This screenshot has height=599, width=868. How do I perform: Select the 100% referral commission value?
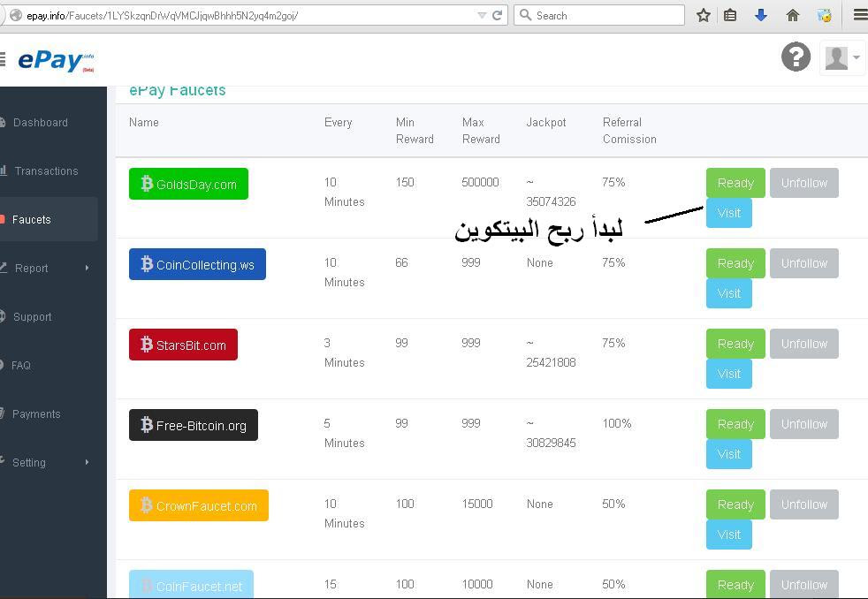[617, 423]
